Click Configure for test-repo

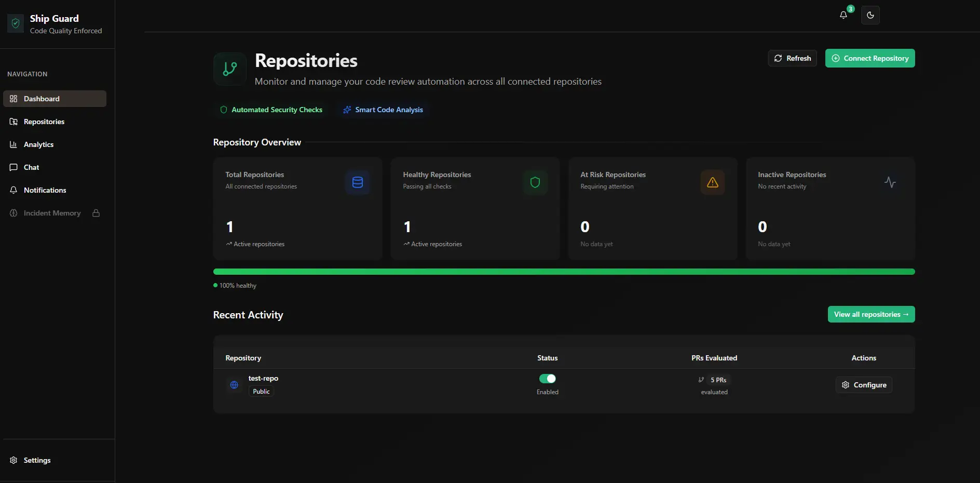(864, 384)
